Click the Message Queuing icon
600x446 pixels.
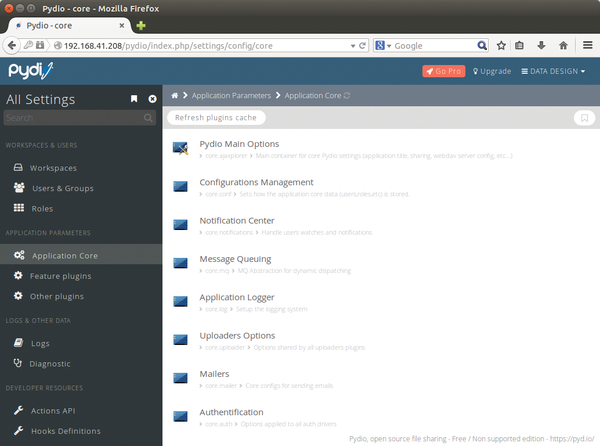(180, 263)
